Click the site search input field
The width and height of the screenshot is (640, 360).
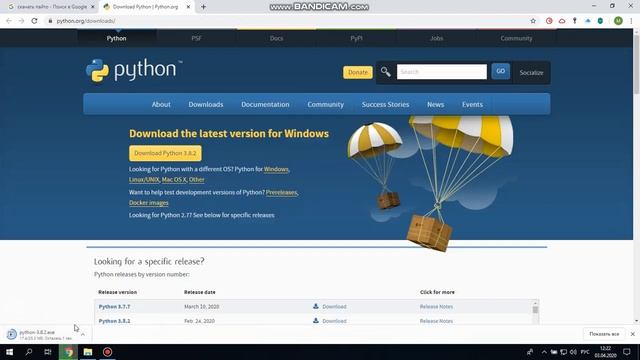coord(442,72)
